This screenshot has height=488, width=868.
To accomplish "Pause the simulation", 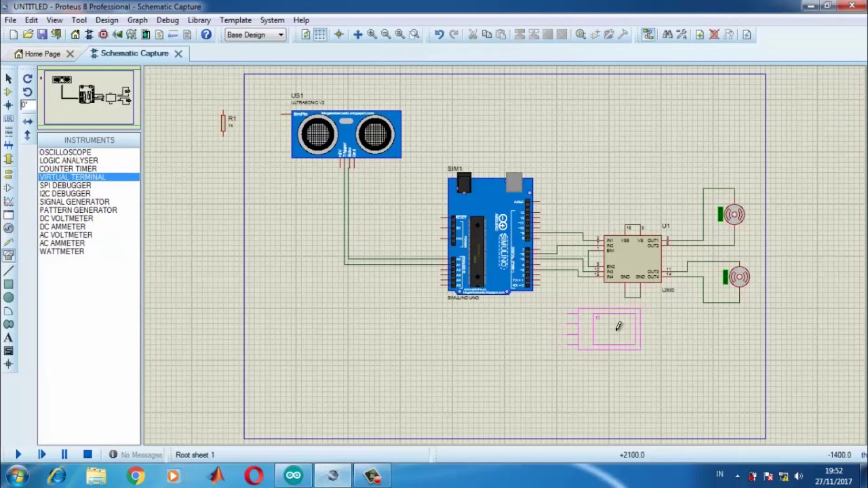I will 64,455.
